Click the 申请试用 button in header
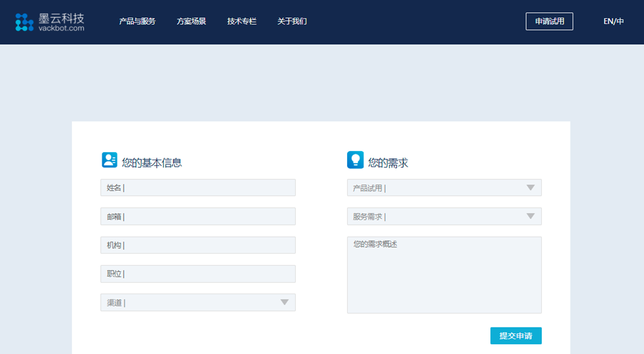Image resolution: width=644 pixels, height=354 pixels. (549, 21)
